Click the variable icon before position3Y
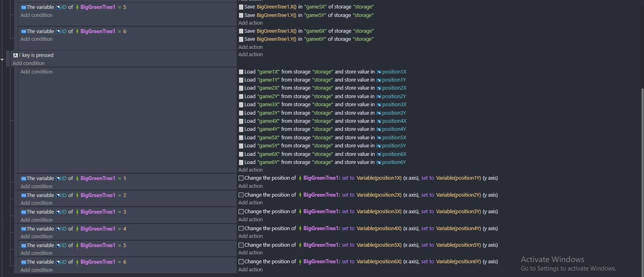Screen dimensions: 644x277 [x=379, y=113]
